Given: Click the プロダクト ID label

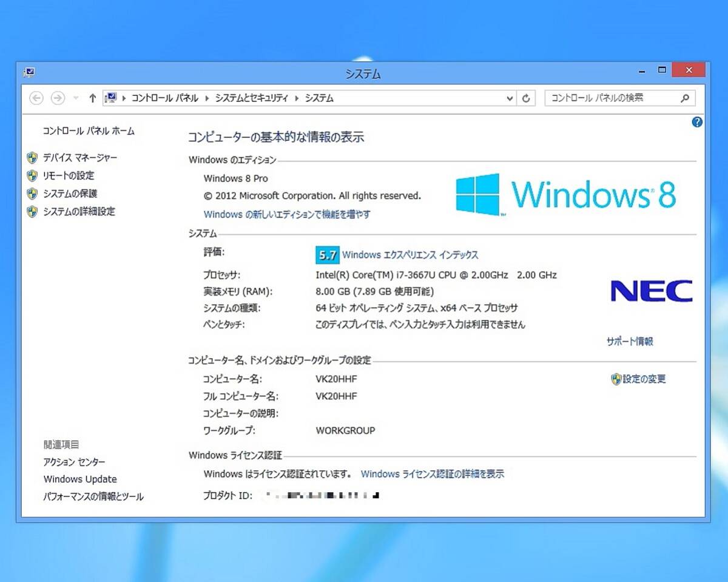Looking at the screenshot, I should tap(227, 496).
